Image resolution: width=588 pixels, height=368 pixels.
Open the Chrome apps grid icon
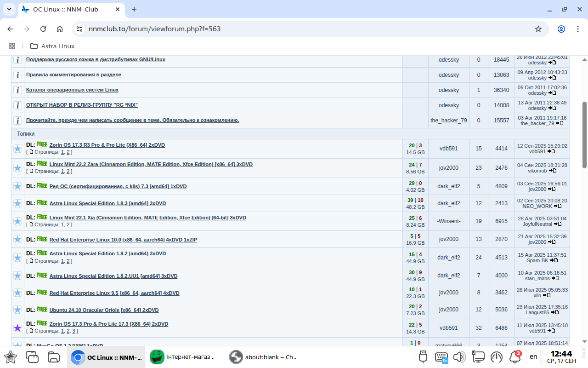(x=12, y=46)
